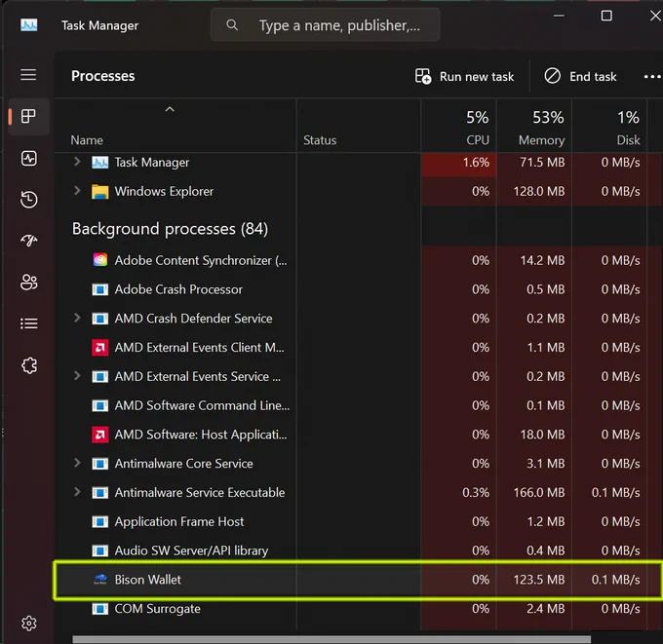
Task: Select AMD Software Command Line name text
Action: 202,405
